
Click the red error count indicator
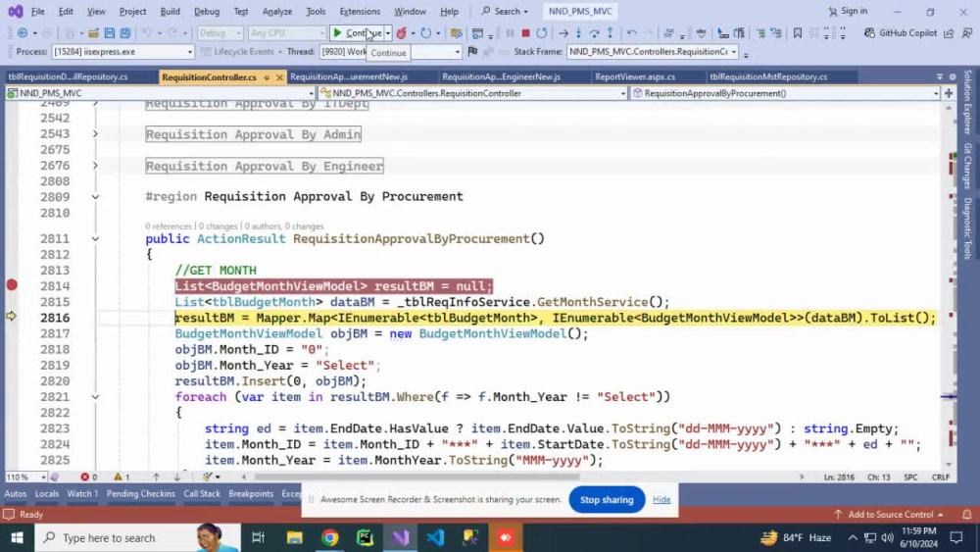89,477
